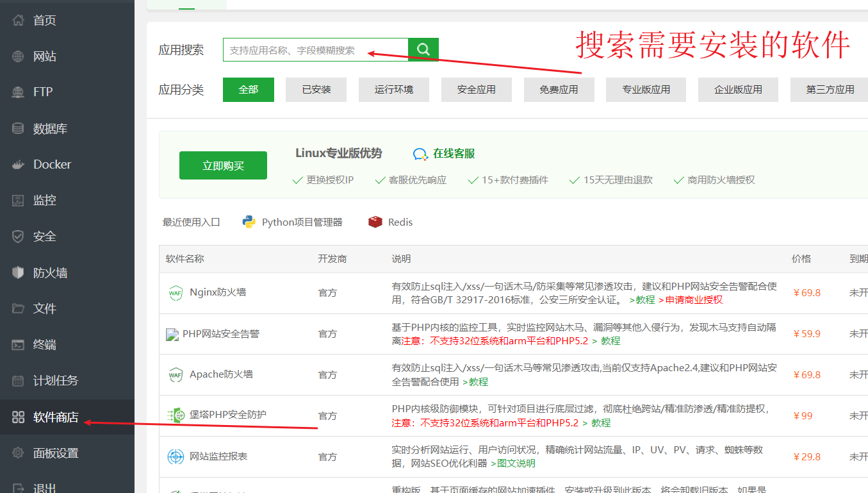Click the logout icon beside 退出
The width and height of the screenshot is (868, 493).
click(19, 488)
